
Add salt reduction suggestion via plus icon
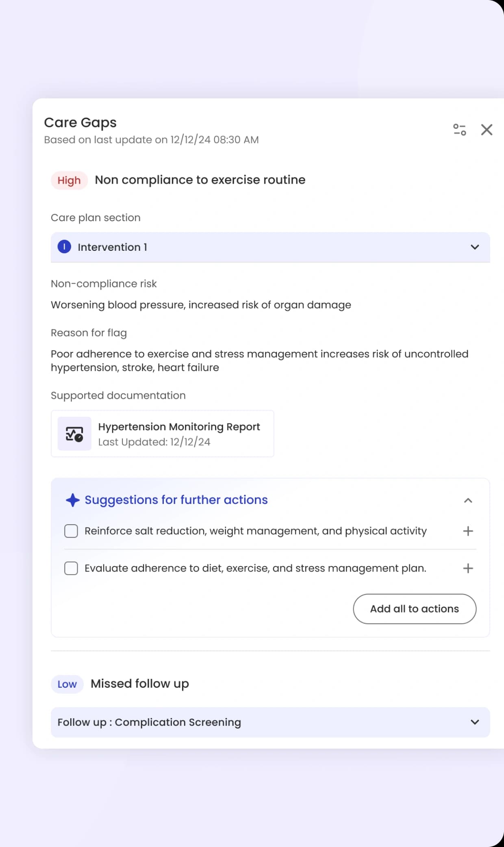[468, 531]
